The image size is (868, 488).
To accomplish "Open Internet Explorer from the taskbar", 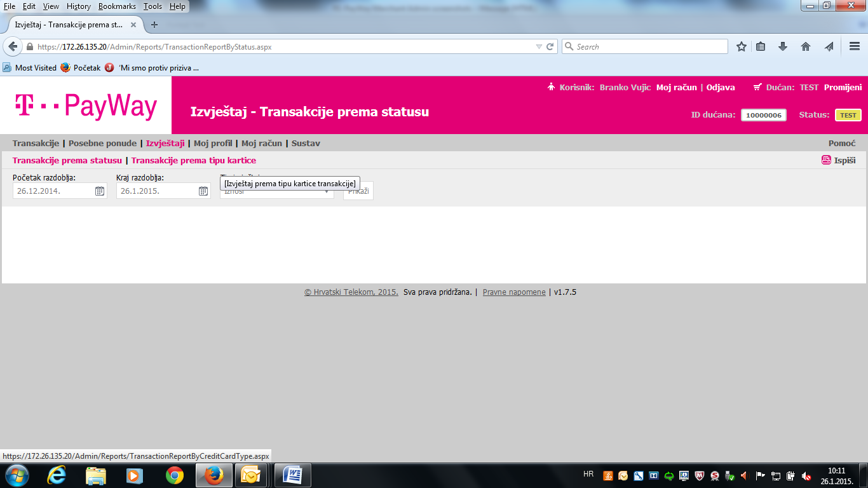I will tap(57, 475).
